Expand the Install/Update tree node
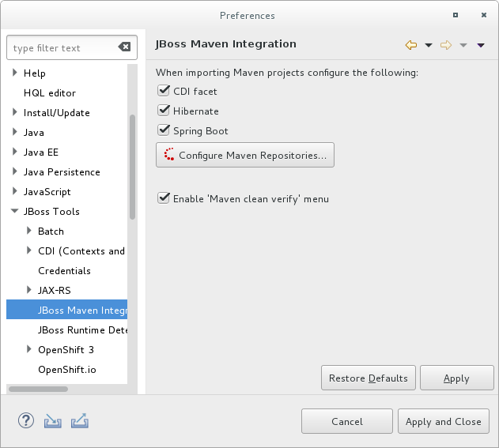The width and height of the screenshot is (499, 448). pos(15,112)
